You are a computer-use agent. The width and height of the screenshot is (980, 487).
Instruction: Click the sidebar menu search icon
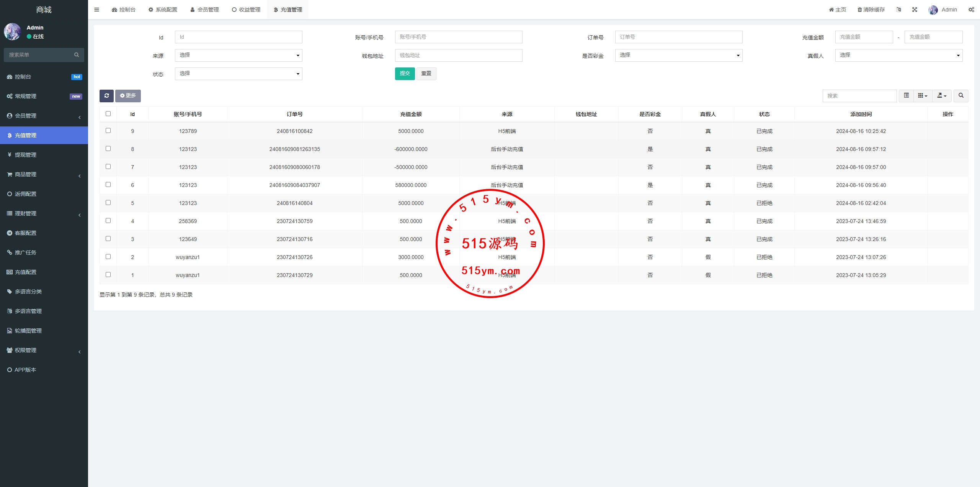click(77, 55)
